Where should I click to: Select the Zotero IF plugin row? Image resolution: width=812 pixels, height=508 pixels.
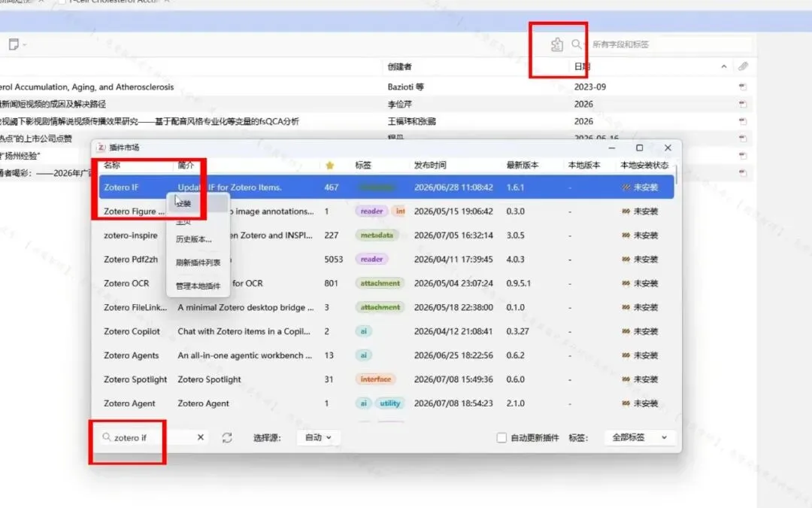coord(386,187)
